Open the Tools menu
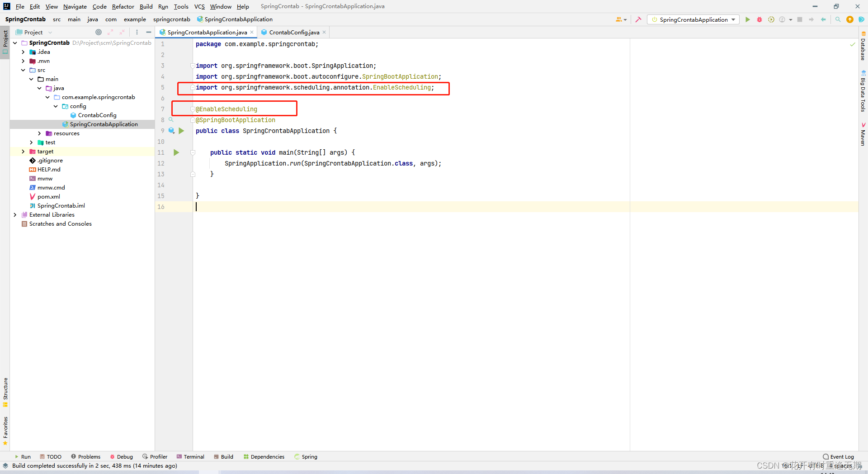Image resolution: width=868 pixels, height=474 pixels. (181, 6)
